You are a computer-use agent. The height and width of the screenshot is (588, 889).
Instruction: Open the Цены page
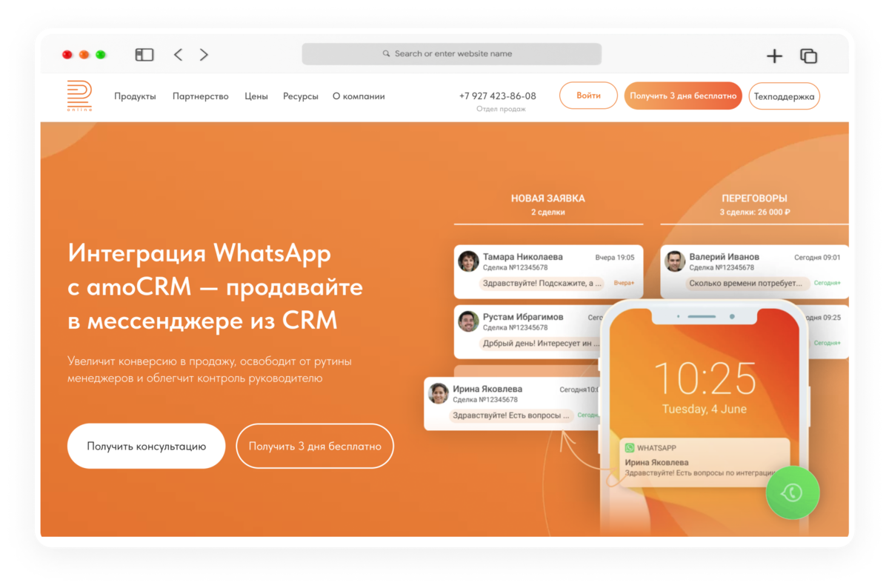pos(256,96)
